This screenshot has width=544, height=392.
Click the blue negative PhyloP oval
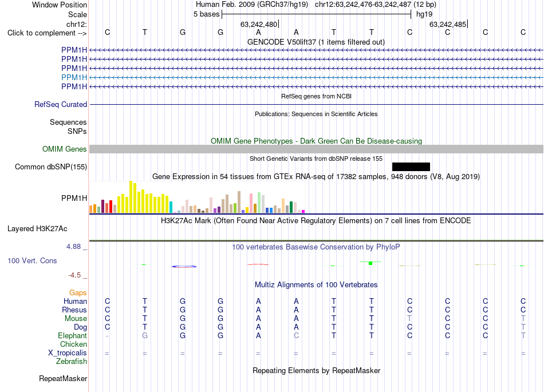pyautogui.click(x=184, y=266)
